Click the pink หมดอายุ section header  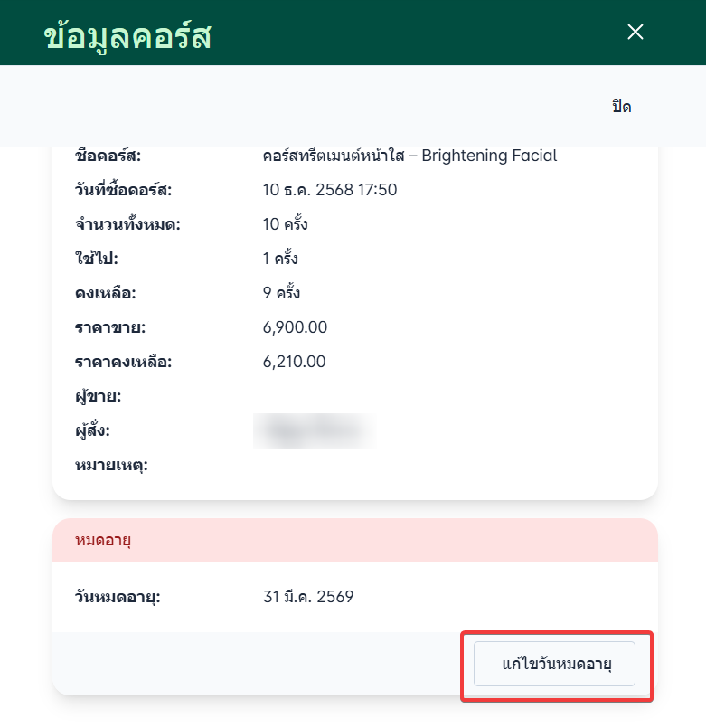354,541
